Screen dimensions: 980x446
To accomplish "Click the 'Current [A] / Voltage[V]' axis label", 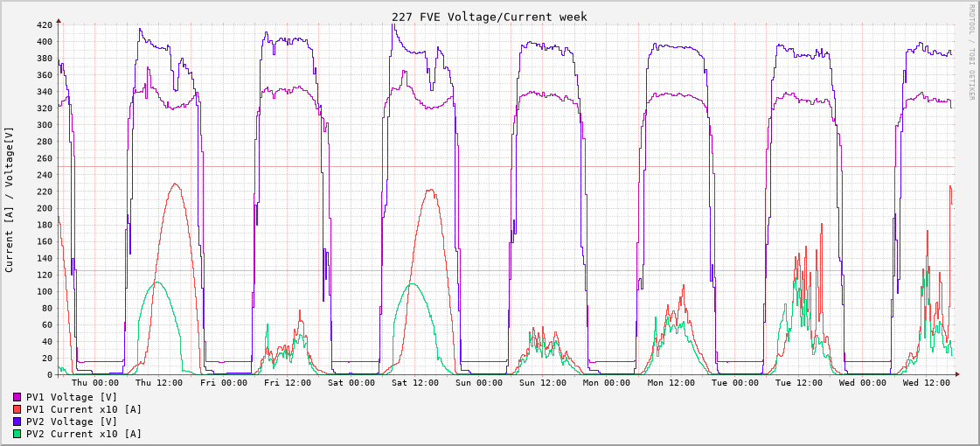I will pos(10,199).
